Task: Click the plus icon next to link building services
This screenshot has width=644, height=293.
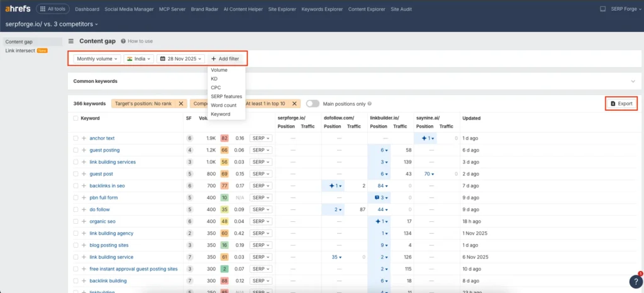Action: 84,162
